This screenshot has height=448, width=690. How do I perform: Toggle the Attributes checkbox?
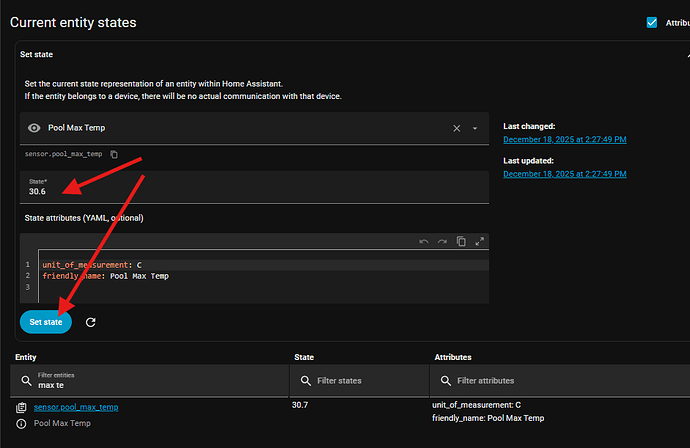coord(652,22)
